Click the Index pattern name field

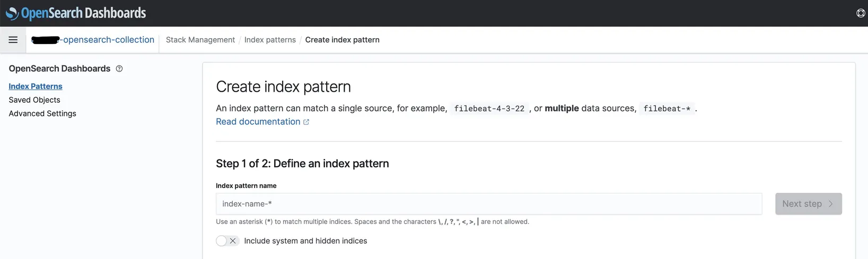(x=489, y=204)
